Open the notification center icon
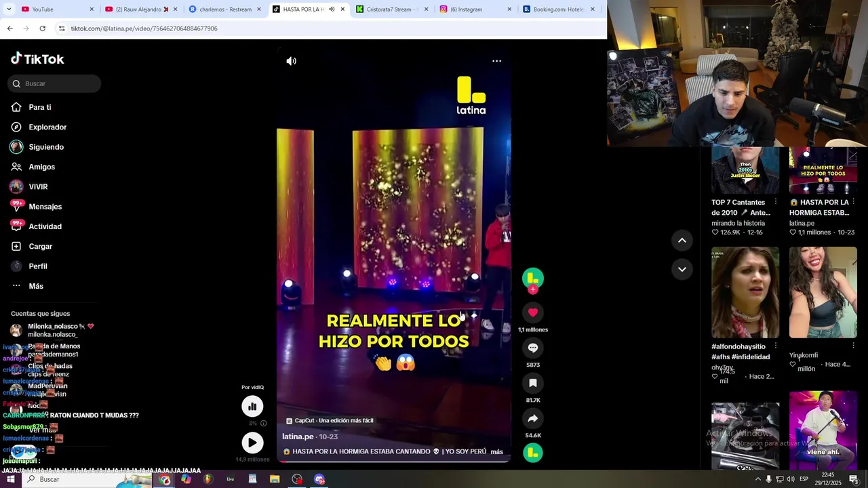The image size is (868, 488). coord(854,479)
